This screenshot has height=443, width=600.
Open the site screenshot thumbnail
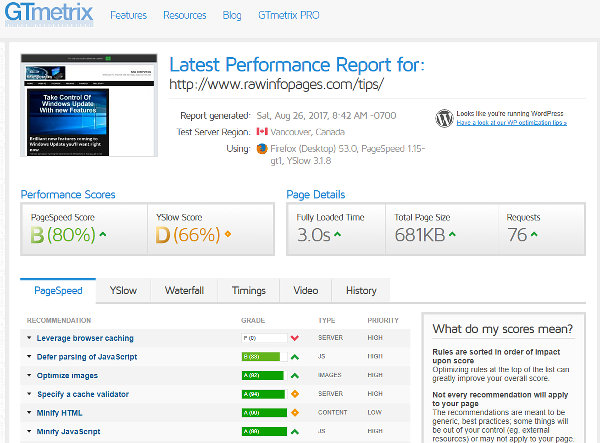click(89, 105)
